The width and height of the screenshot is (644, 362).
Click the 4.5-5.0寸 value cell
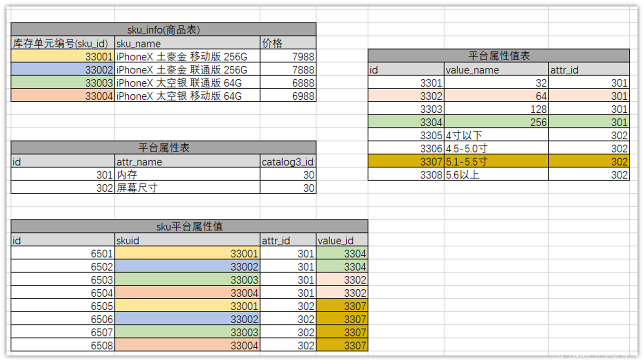click(x=496, y=148)
